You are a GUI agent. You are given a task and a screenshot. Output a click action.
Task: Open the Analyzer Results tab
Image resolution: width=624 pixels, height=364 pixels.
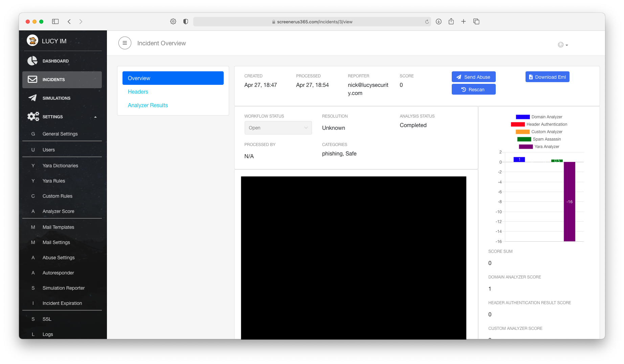pos(148,105)
